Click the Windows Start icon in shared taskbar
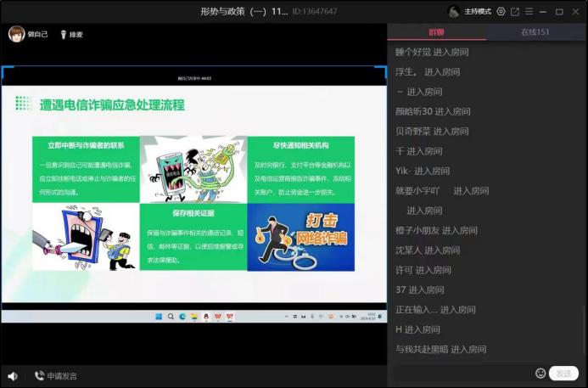Screen dimensions: 588x388 pos(158,317)
